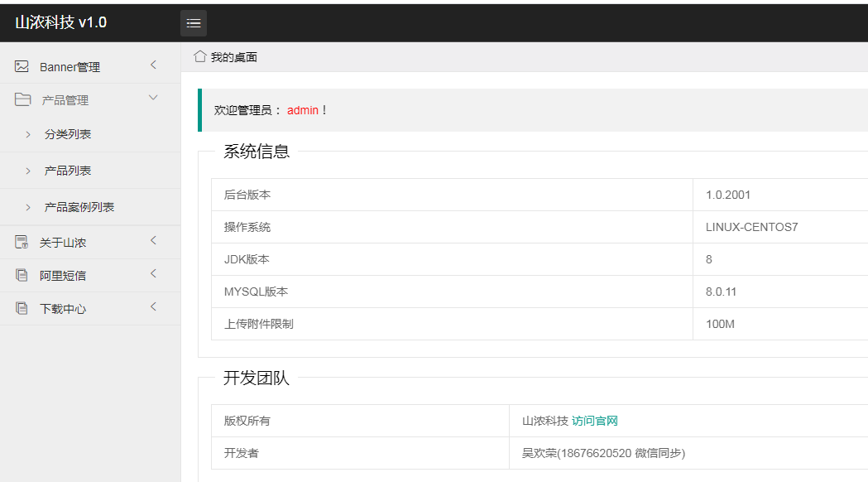This screenshot has height=482, width=868.
Task: Switch to the 我的桌面 tab
Action: pyautogui.click(x=225, y=57)
